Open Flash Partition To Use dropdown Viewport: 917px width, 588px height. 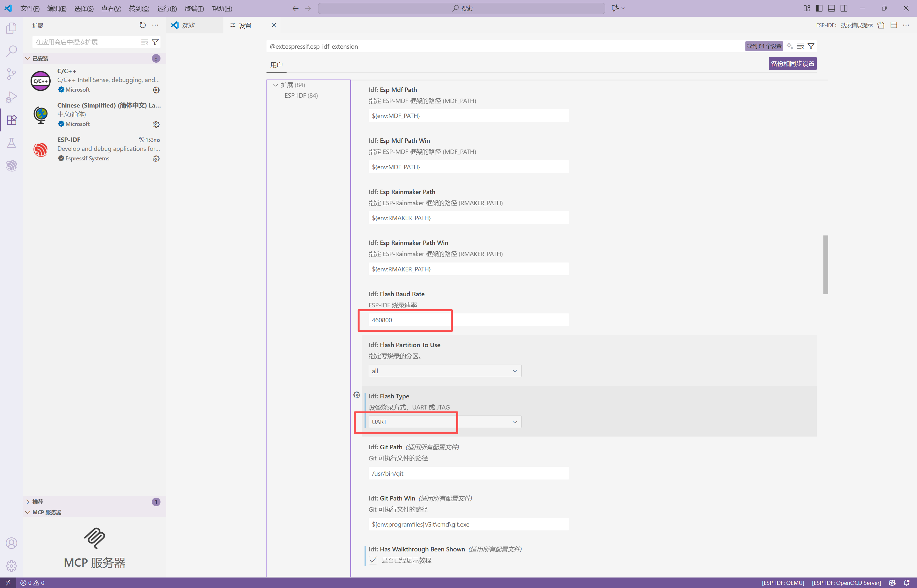point(444,371)
